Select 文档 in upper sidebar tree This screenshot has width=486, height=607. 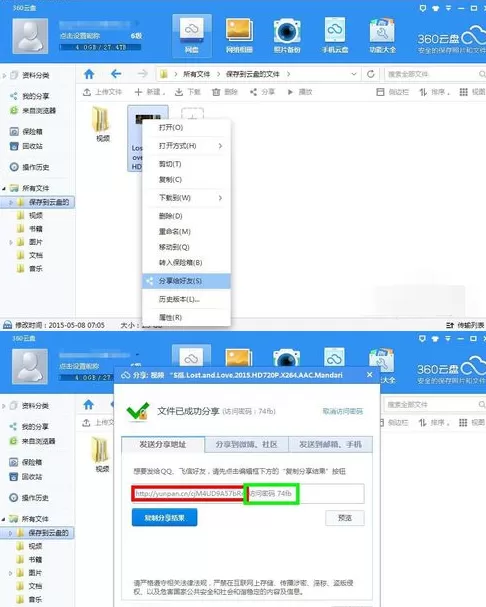[x=30, y=255]
